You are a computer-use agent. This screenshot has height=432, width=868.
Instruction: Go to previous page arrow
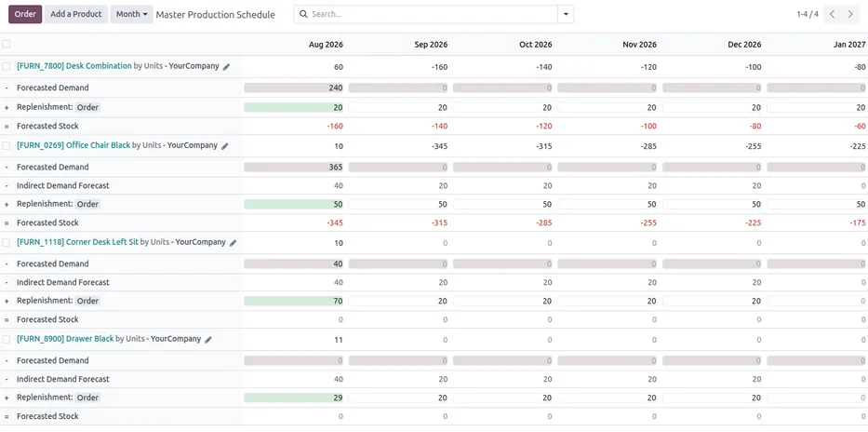coord(832,14)
